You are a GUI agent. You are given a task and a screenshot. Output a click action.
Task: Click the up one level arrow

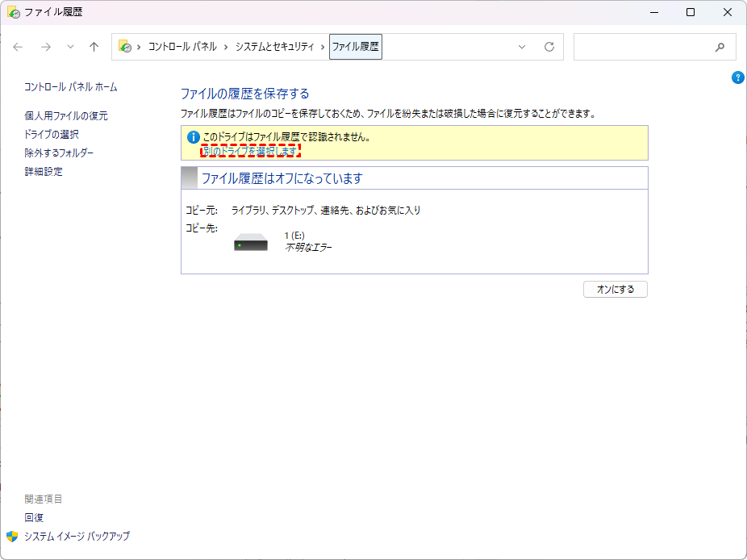94,47
